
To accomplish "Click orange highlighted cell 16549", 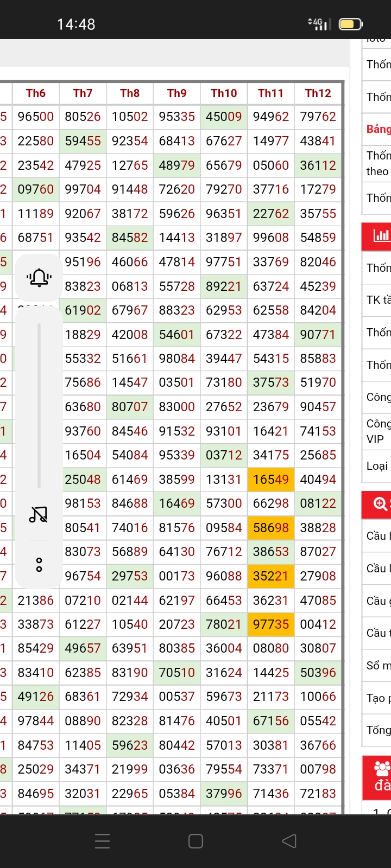I will click(271, 480).
